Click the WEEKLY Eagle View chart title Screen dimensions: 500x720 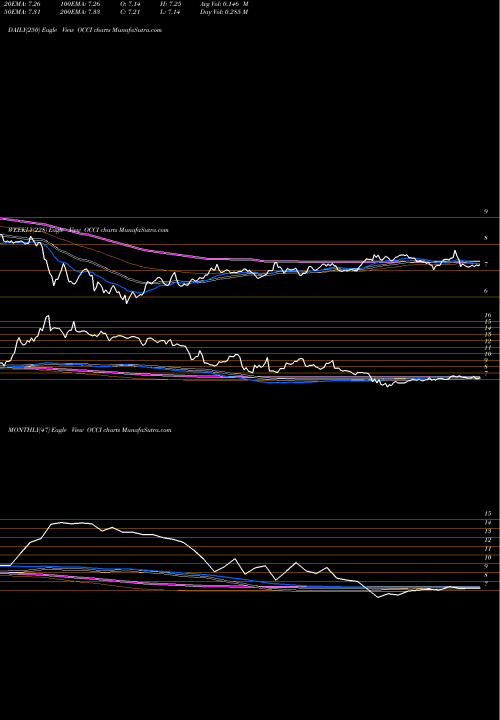click(88, 230)
